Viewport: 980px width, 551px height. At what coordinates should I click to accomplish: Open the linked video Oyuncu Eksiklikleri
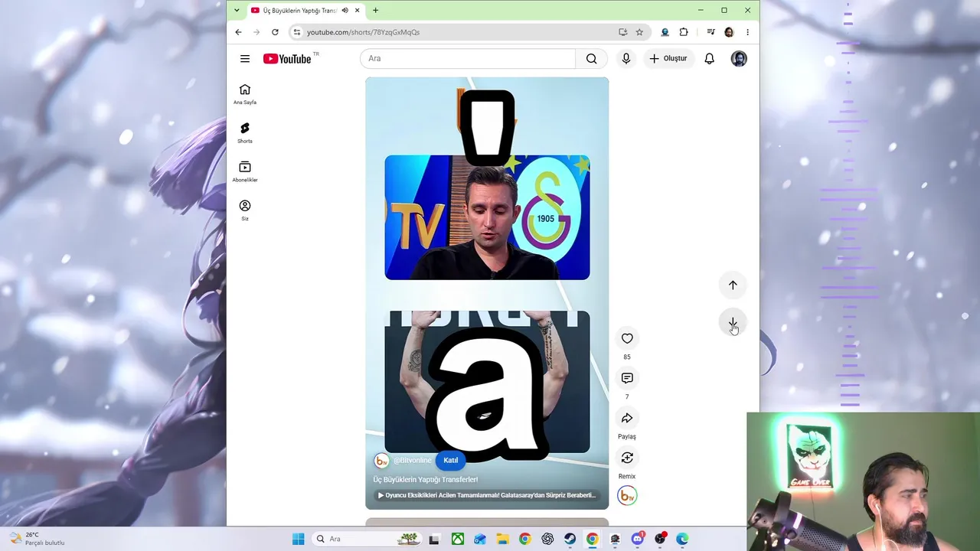point(487,495)
